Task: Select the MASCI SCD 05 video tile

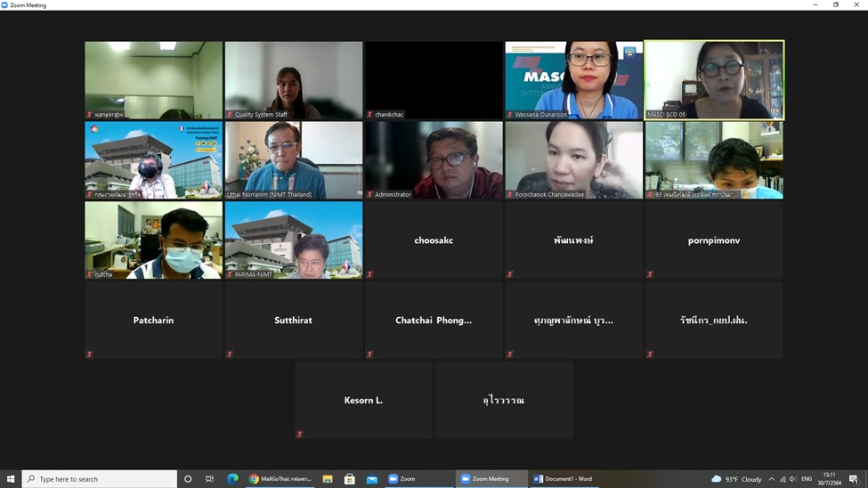Action: tap(714, 80)
